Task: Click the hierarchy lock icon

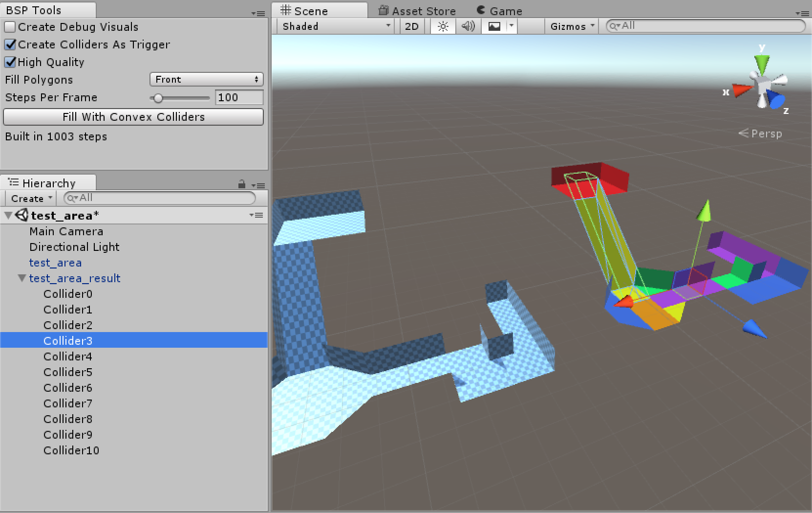Action: click(x=241, y=184)
